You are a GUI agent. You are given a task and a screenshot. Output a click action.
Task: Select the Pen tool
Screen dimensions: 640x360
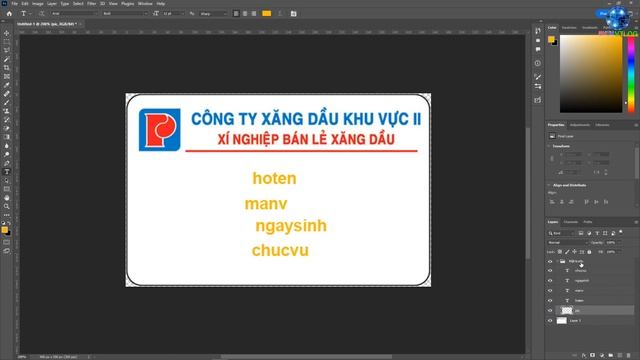coord(7,163)
